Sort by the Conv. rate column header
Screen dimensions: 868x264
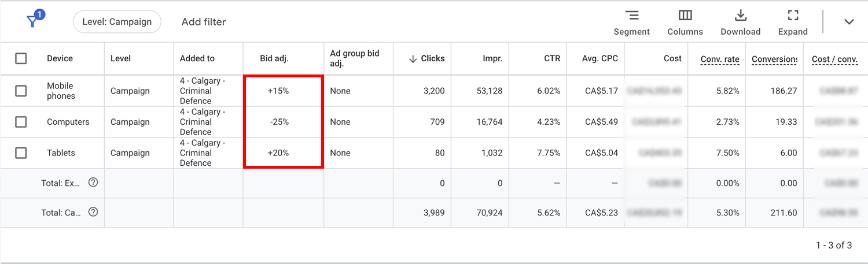coord(720,59)
